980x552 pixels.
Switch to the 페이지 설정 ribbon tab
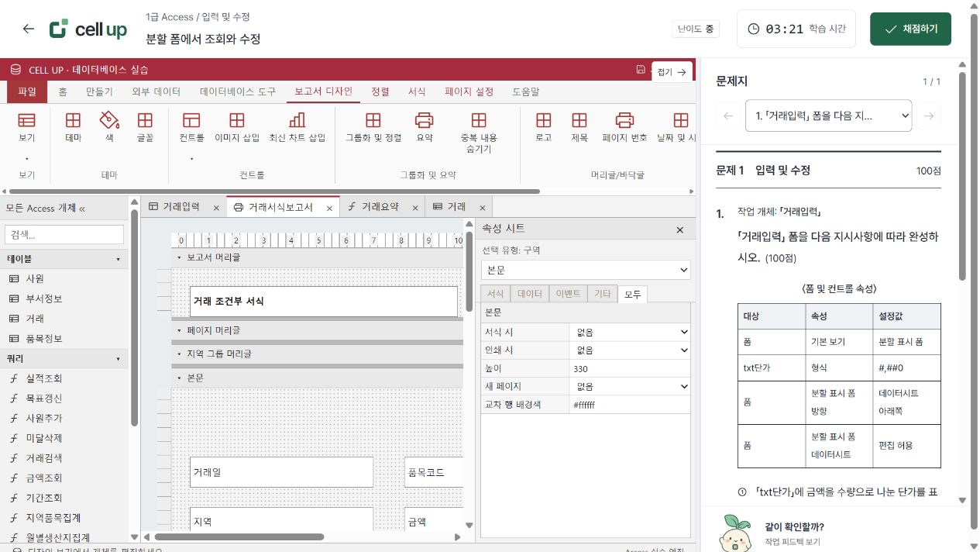(x=469, y=91)
